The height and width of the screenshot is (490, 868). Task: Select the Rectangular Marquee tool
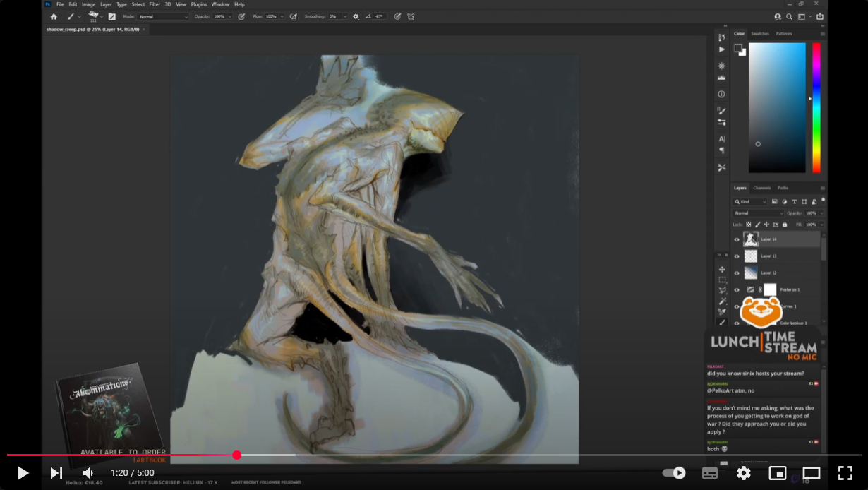[x=722, y=280]
